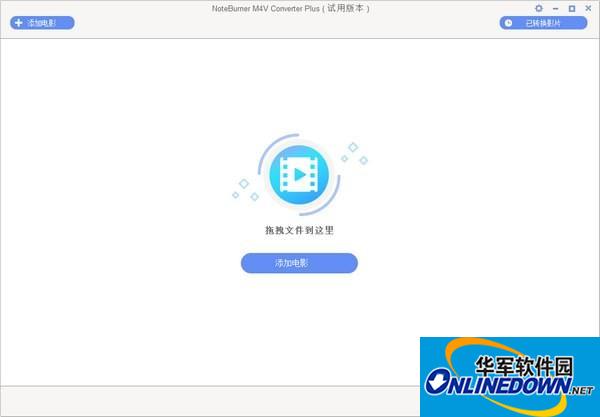600x417 pixels.
Task: Click the center 添加电影 button below the drop area
Action: coord(299,263)
